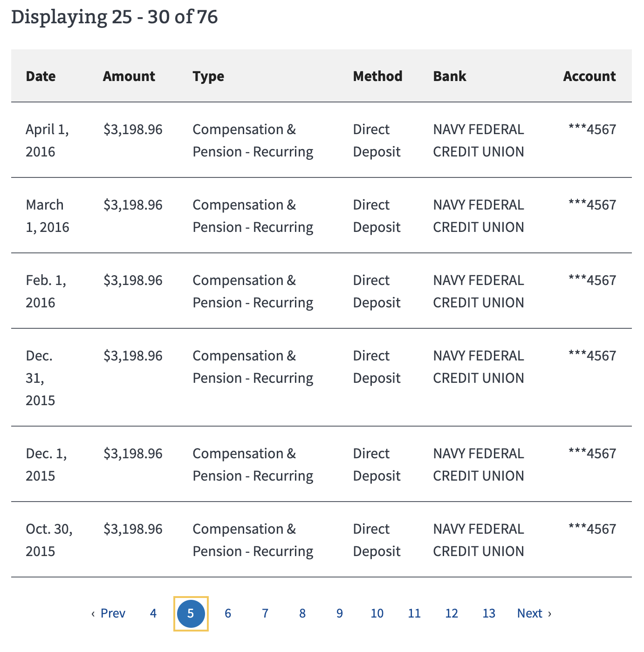The width and height of the screenshot is (644, 652).
Task: Click the Account column header
Action: tap(589, 76)
